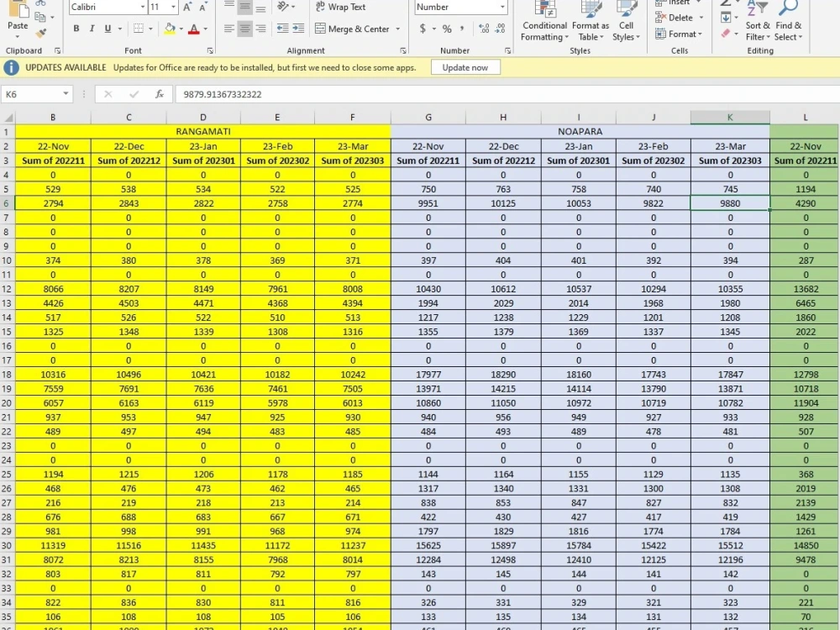The height and width of the screenshot is (630, 840).
Task: Open Cell Styles gallery
Action: (627, 22)
